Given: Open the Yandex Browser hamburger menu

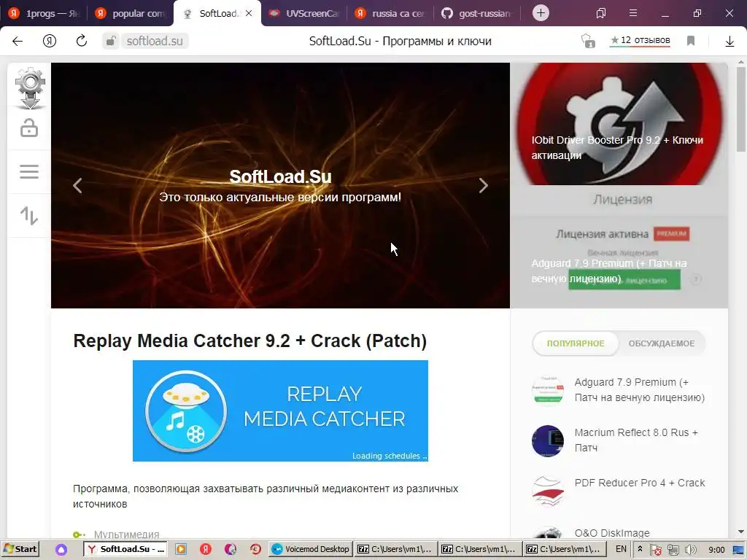Looking at the screenshot, I should pos(633,13).
